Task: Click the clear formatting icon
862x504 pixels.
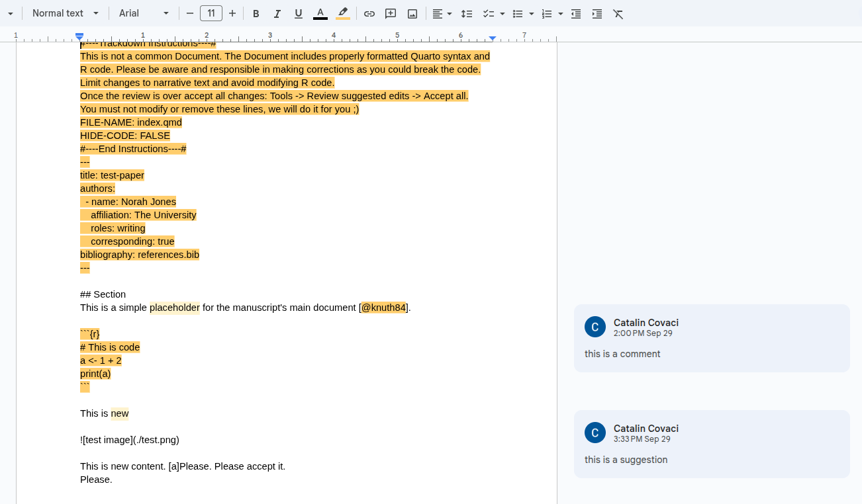Action: [x=618, y=14]
